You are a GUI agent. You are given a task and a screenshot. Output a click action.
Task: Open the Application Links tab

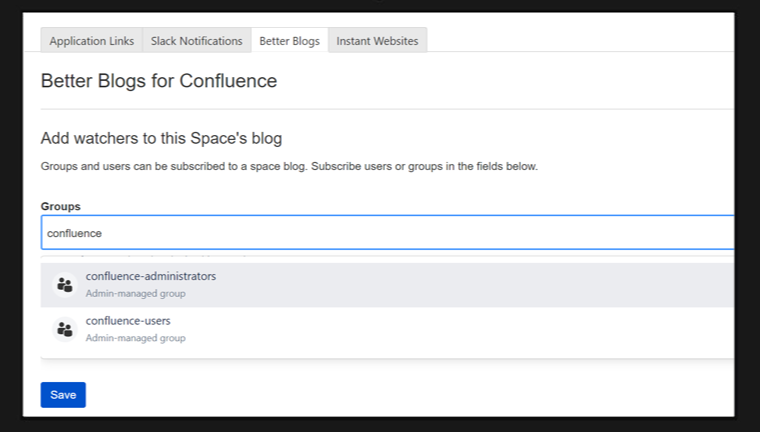(91, 41)
